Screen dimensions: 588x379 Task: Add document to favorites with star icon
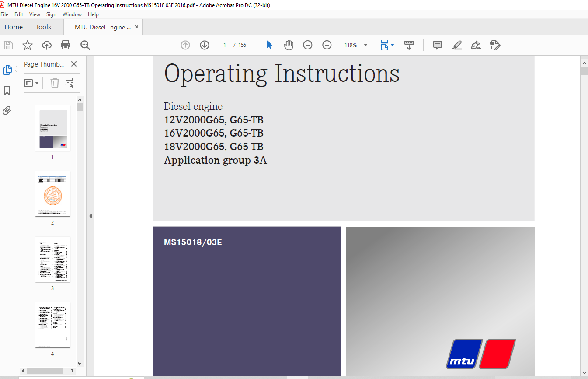click(28, 45)
